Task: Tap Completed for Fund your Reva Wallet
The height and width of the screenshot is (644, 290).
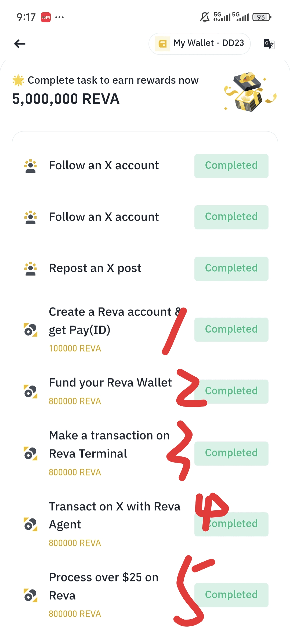Action: pyautogui.click(x=236, y=391)
